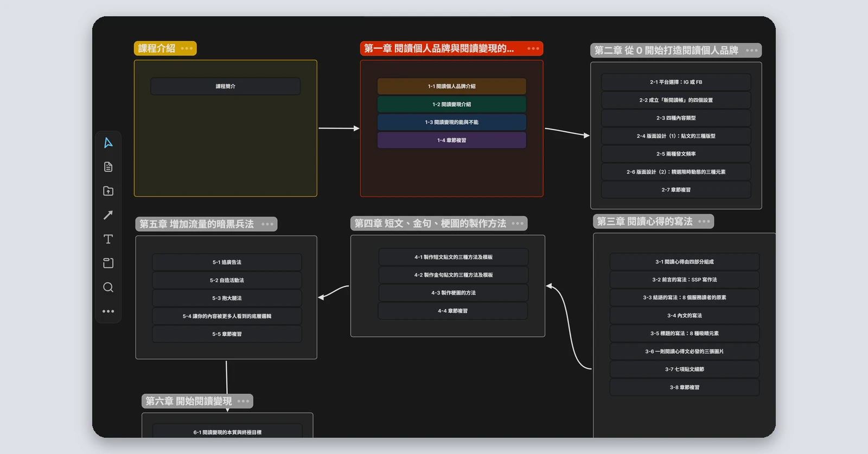The width and height of the screenshot is (868, 454).
Task: Select the 第二章 section title
Action: 666,50
